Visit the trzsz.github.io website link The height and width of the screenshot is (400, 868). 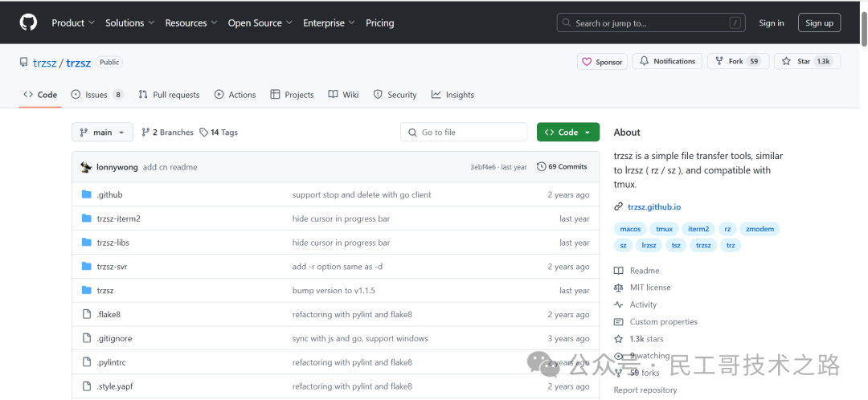point(653,207)
